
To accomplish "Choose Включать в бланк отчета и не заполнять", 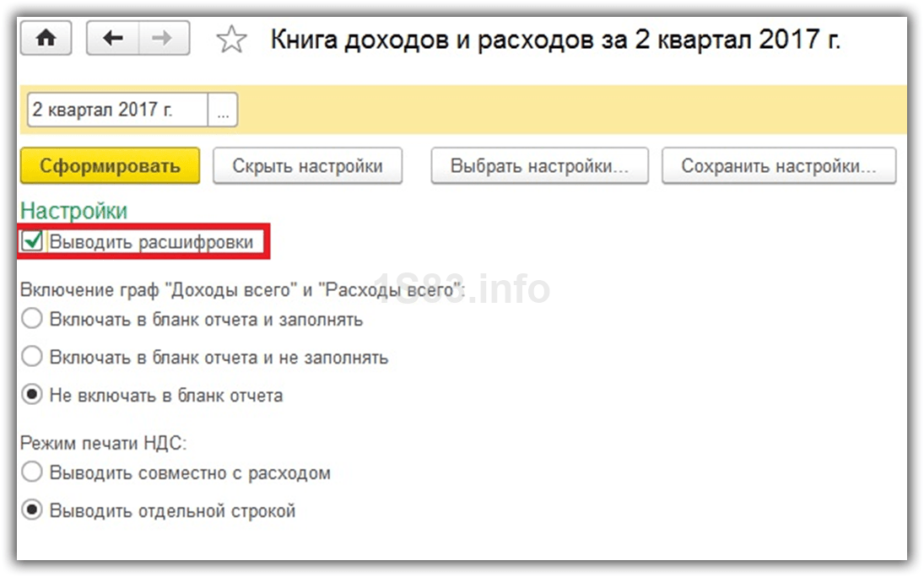I will click(x=32, y=358).
